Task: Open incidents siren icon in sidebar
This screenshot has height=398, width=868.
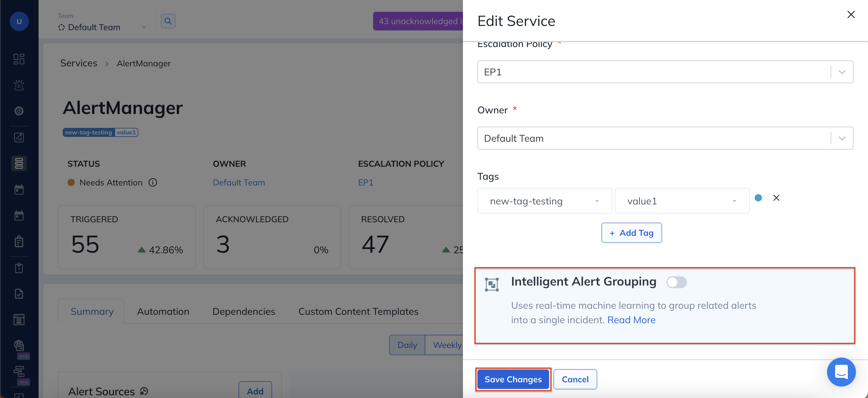Action: (x=19, y=85)
